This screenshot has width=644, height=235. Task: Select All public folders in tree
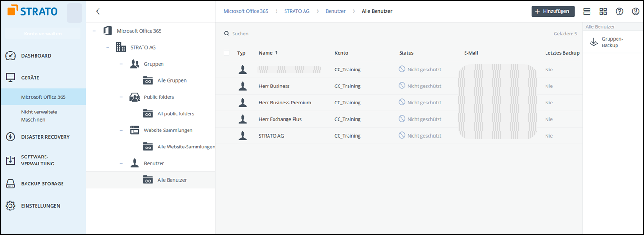[176, 113]
